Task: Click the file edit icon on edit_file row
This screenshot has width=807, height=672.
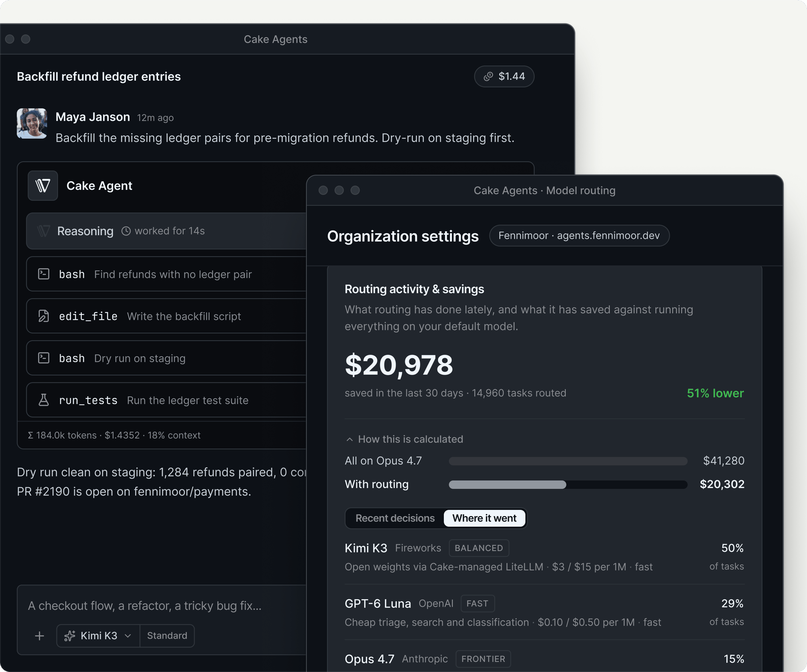Action: point(44,316)
